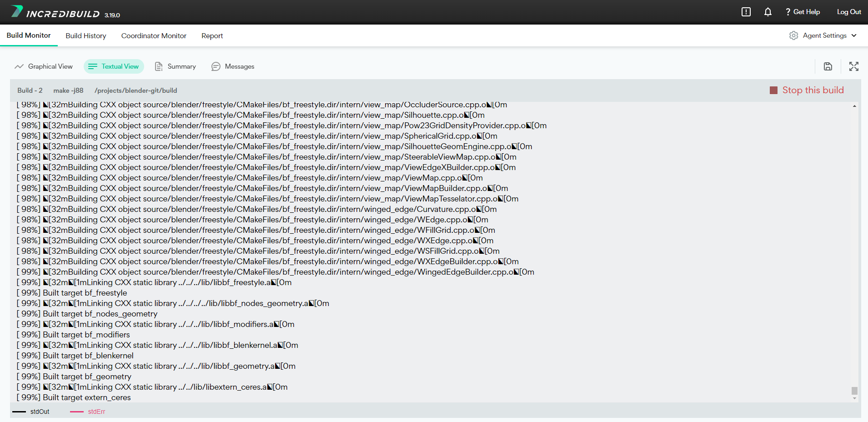
Task: Click the SphericalGrid.cpp.o build line
Action: click(257, 136)
